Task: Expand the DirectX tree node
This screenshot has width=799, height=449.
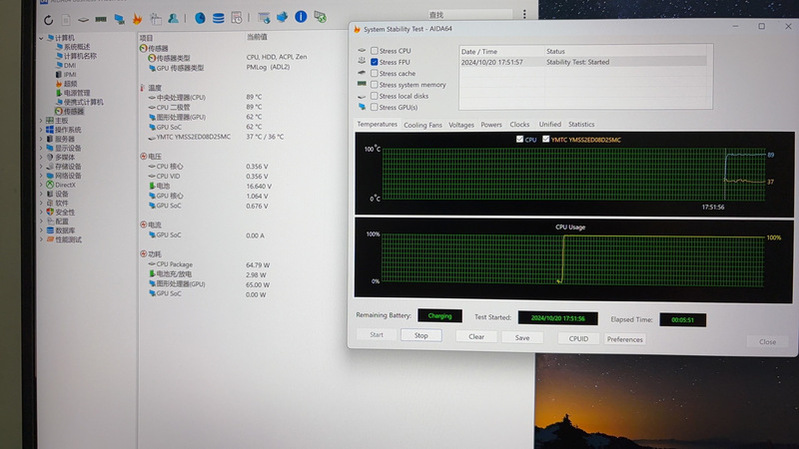Action: click(x=41, y=185)
